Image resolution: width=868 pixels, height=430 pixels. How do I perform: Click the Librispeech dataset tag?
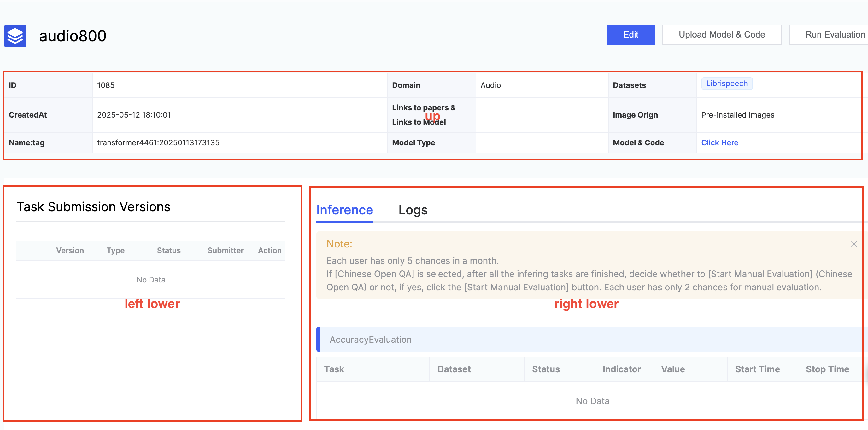tap(726, 84)
